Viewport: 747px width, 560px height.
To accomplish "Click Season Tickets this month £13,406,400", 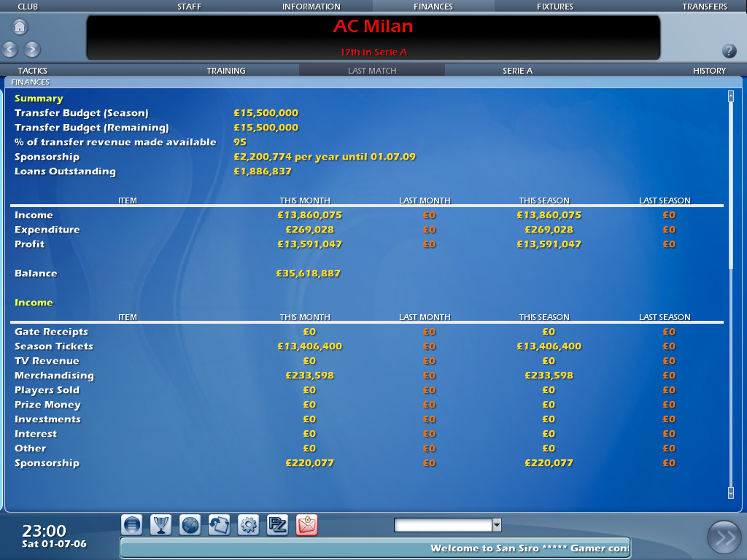I will pos(309,346).
